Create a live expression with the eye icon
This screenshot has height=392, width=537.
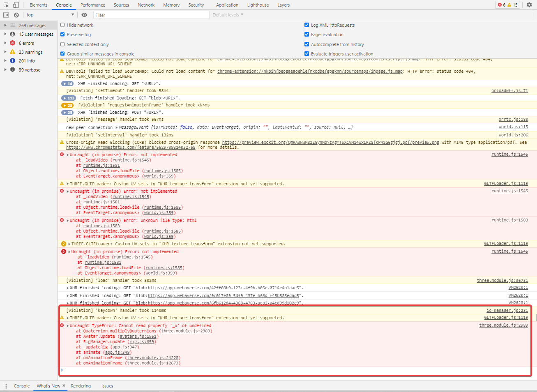point(85,15)
